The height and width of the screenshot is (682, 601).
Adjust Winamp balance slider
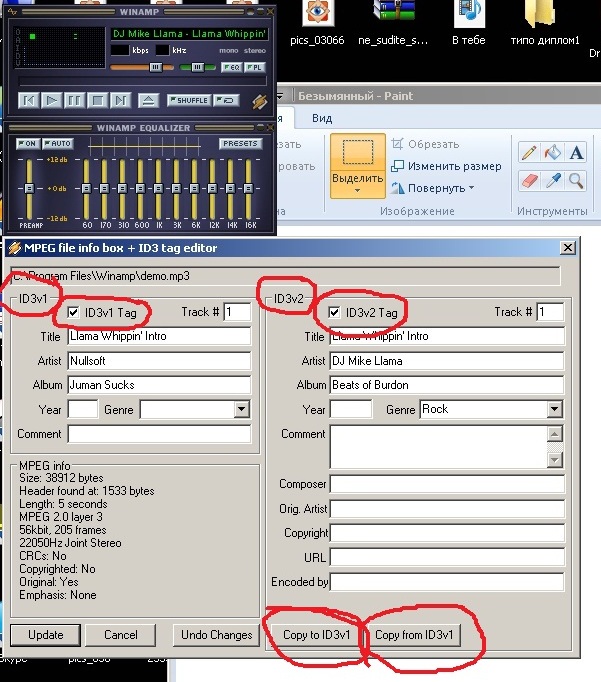click(197, 67)
